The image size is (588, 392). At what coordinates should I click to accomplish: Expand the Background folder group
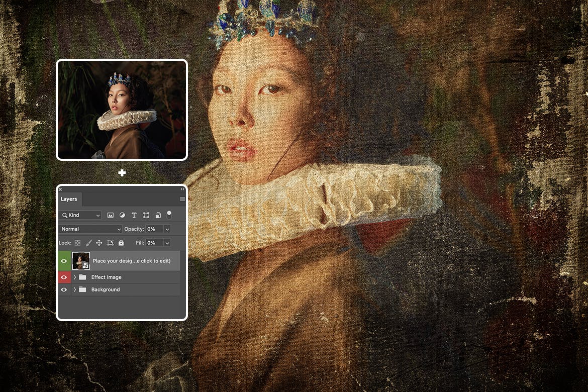coord(75,290)
